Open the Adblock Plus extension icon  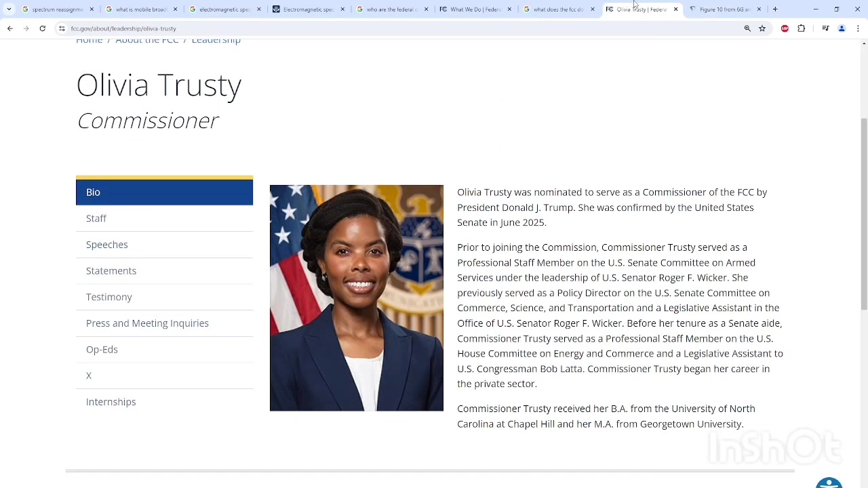coord(785,28)
